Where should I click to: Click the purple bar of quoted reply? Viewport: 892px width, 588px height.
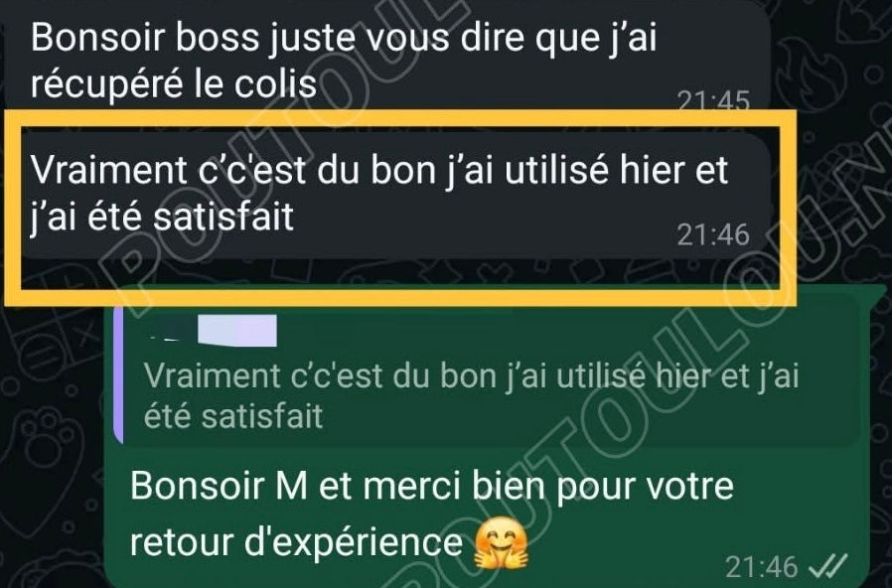118,373
